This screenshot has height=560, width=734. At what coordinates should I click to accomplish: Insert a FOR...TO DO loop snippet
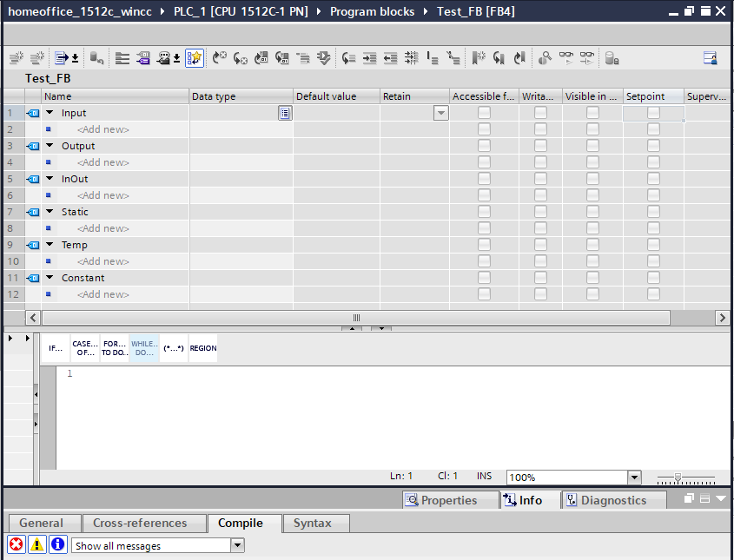point(114,347)
